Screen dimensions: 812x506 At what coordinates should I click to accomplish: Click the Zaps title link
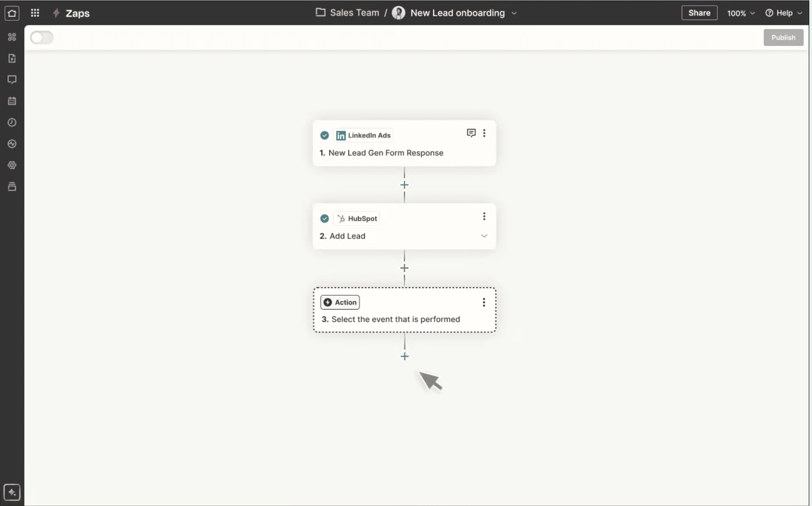(77, 13)
